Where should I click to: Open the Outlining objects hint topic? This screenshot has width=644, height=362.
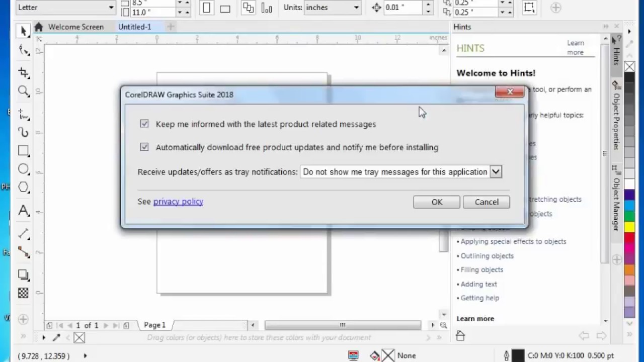pyautogui.click(x=487, y=256)
